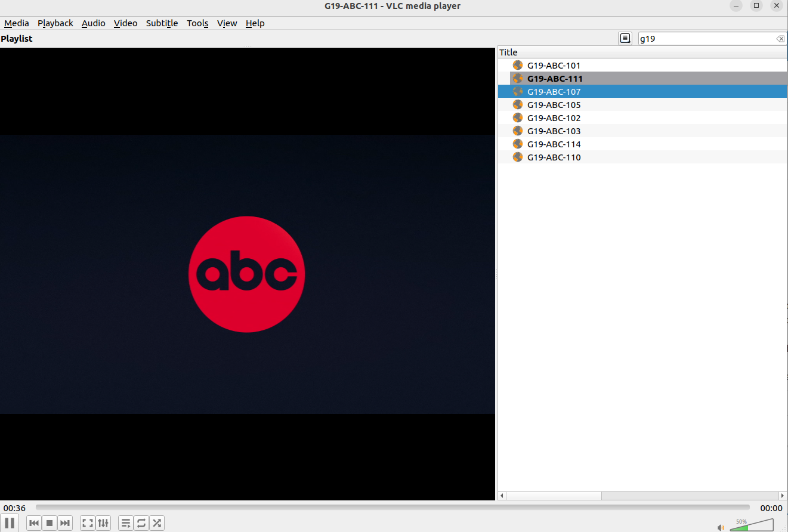Maximize the VLC window
This screenshot has height=532, width=788.
point(756,6)
